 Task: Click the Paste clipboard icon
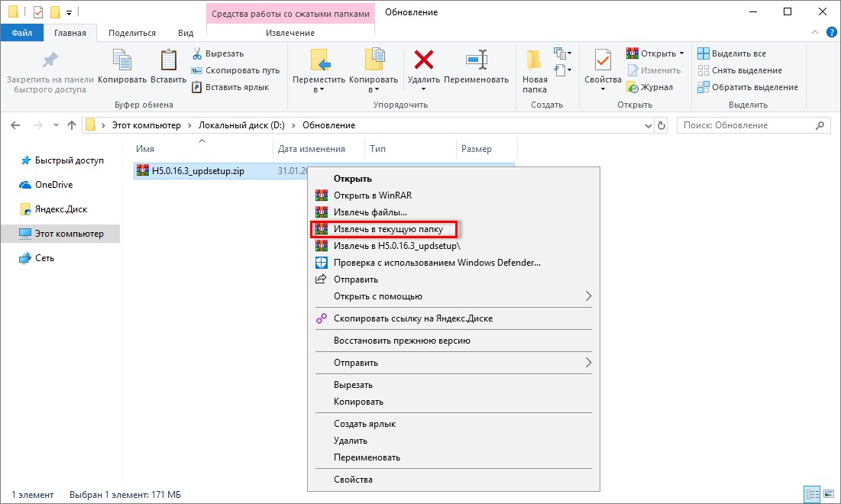pyautogui.click(x=168, y=60)
